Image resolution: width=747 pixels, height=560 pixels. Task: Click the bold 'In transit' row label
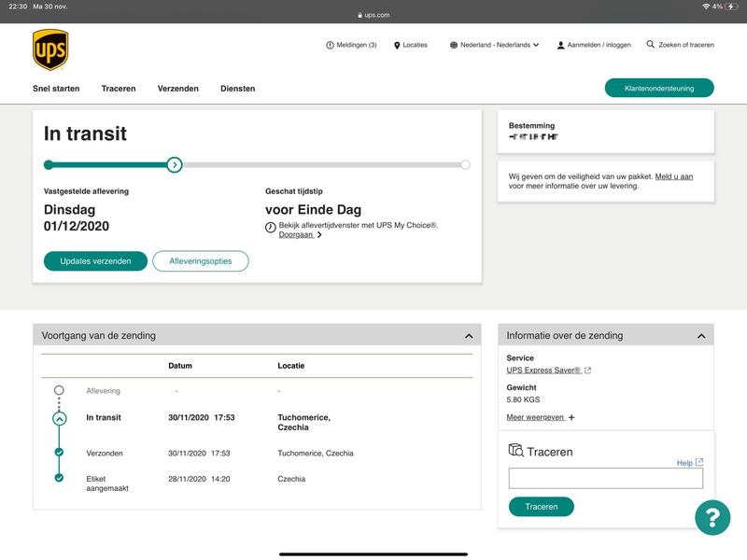(x=104, y=417)
